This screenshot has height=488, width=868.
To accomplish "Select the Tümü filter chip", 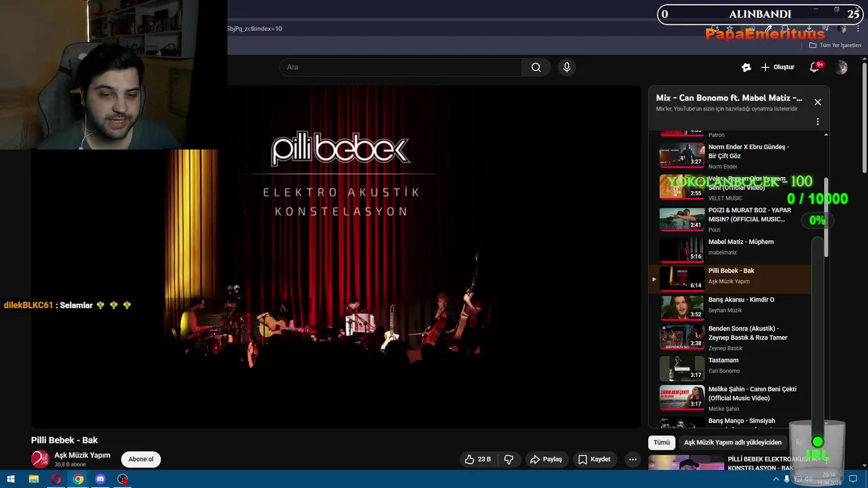I will click(x=662, y=442).
